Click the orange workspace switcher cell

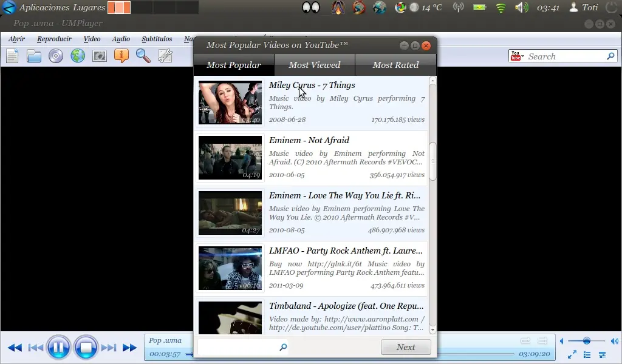119,7
